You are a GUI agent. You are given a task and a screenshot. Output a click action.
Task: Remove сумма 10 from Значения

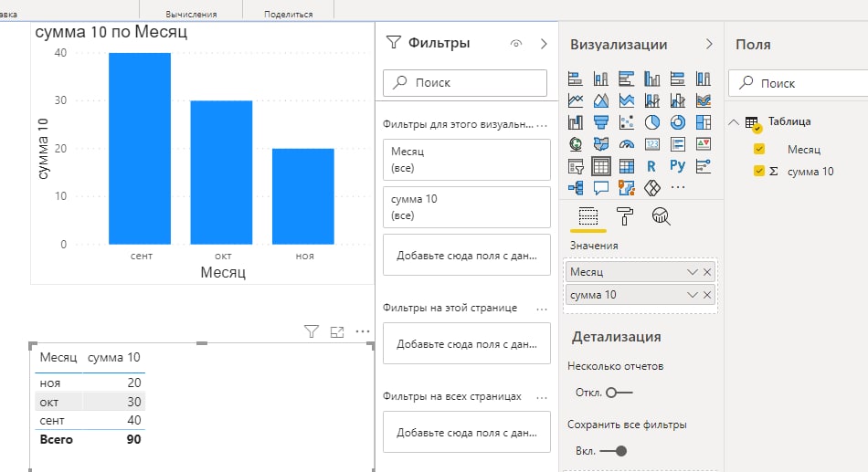[x=707, y=295]
